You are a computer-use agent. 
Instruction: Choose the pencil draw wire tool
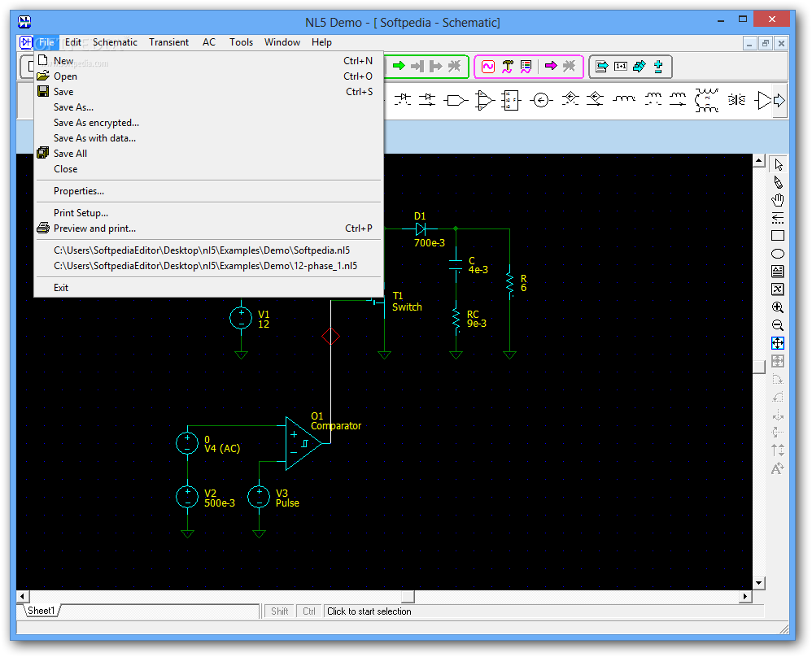pos(778,182)
